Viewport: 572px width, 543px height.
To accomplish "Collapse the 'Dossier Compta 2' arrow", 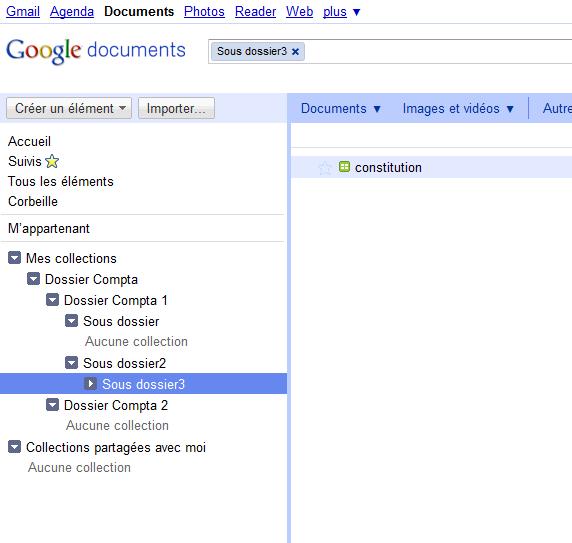I will pyautogui.click(x=52, y=405).
